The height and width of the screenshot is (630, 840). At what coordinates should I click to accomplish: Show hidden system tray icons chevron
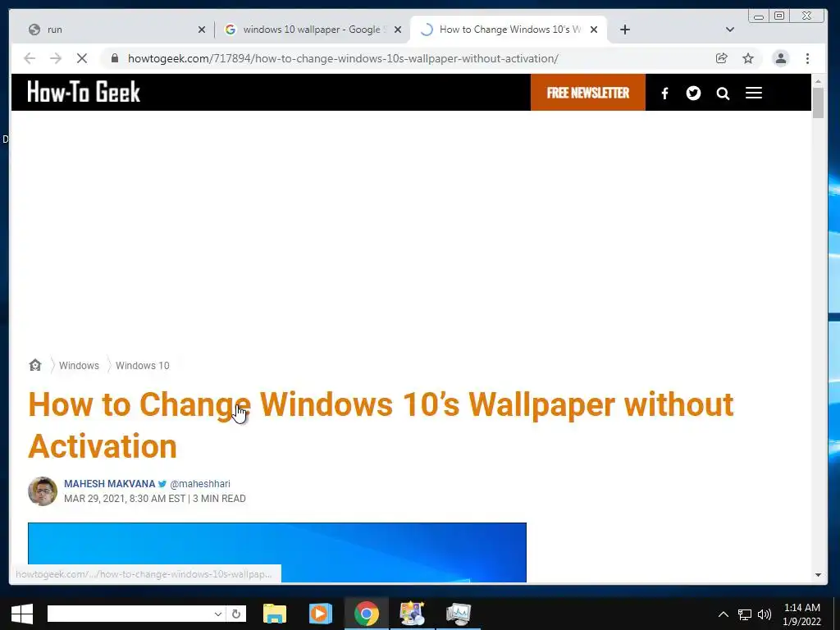pos(724,614)
